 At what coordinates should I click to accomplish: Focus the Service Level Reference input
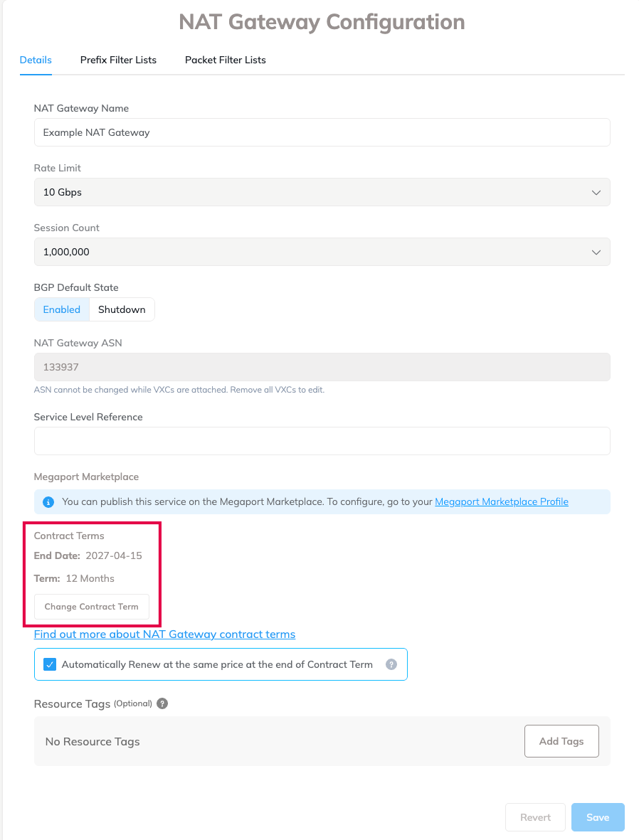(x=322, y=441)
